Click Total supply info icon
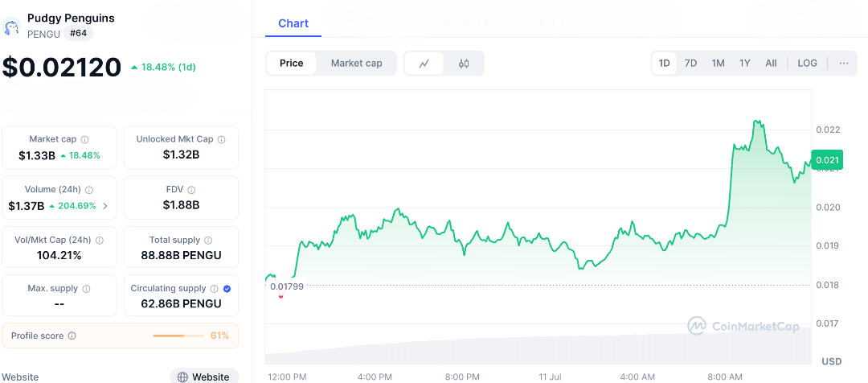The image size is (868, 383). [208, 241]
